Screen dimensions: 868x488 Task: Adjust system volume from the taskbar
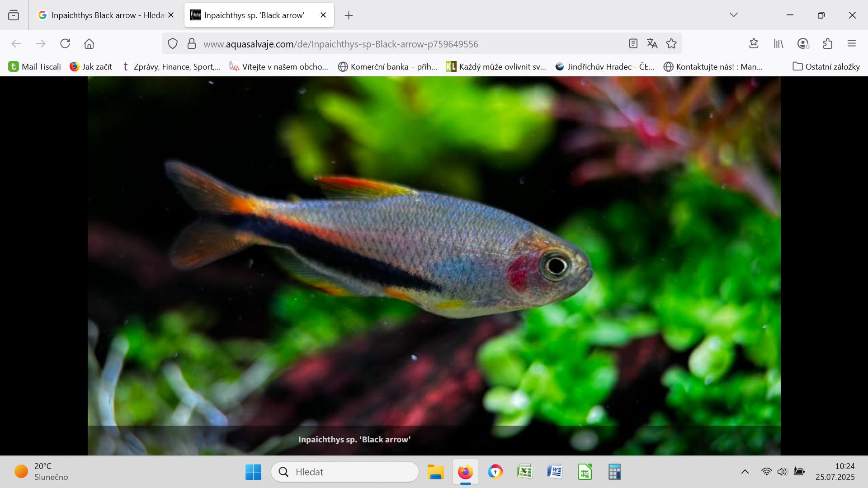point(783,471)
